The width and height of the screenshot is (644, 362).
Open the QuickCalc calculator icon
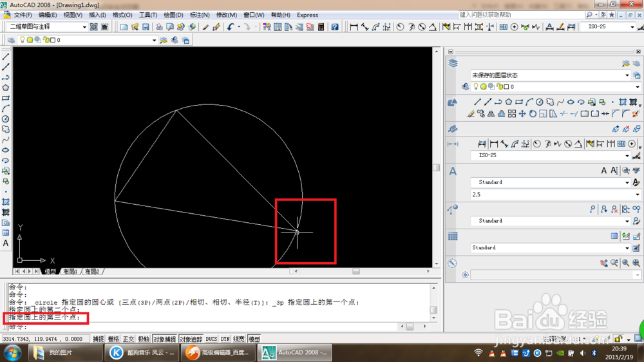321,27
